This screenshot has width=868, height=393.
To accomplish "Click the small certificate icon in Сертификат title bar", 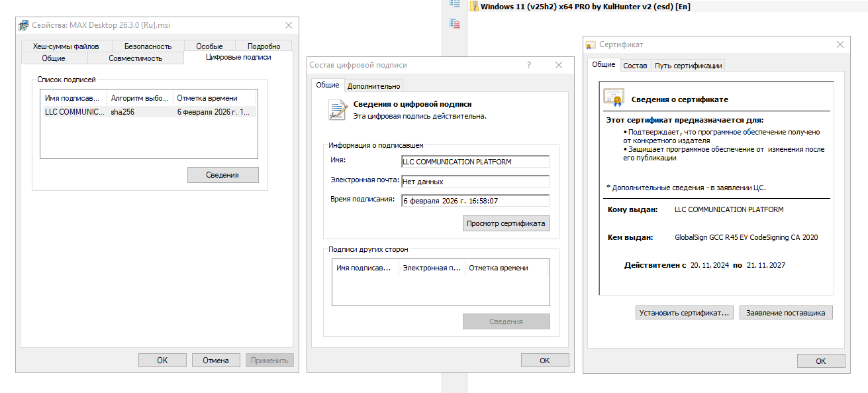I will (x=591, y=44).
